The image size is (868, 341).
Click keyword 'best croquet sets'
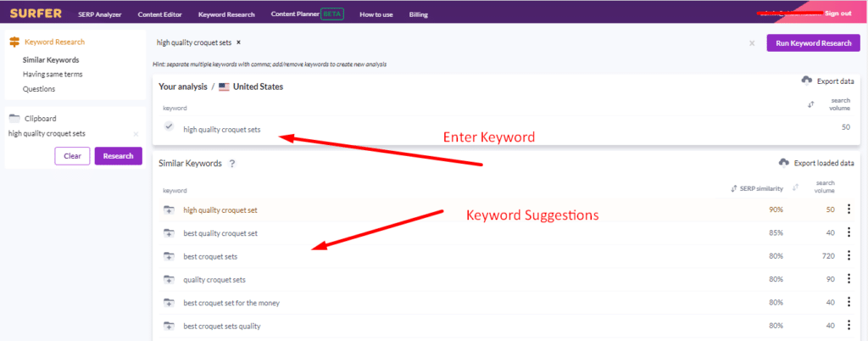210,257
